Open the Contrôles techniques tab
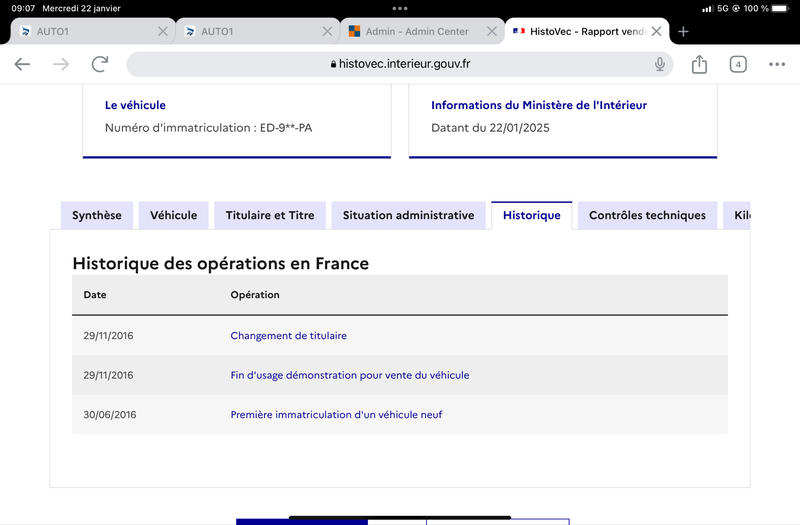The height and width of the screenshot is (525, 800). (x=647, y=215)
